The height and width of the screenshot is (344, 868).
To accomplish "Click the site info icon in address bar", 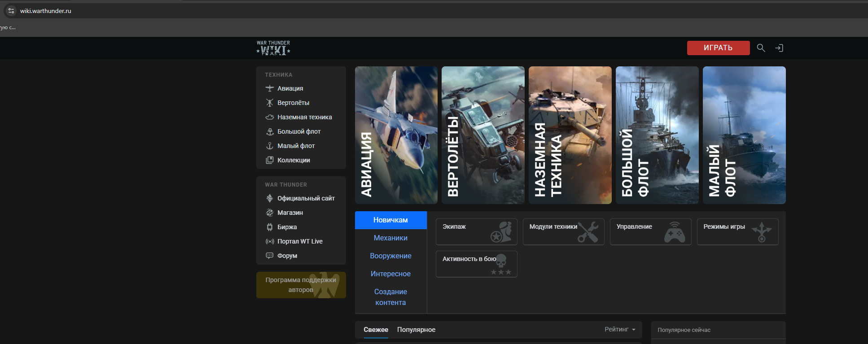I will coord(11,11).
